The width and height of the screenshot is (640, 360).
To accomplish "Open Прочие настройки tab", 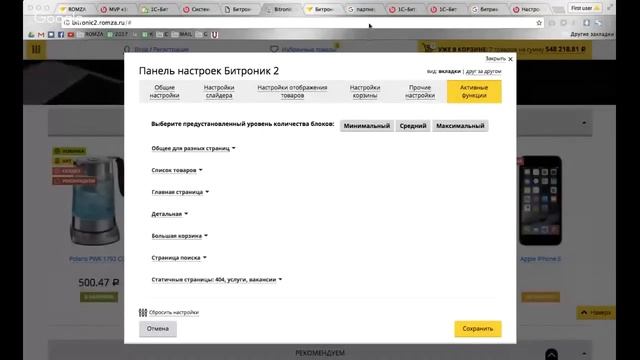I will coord(420,91).
